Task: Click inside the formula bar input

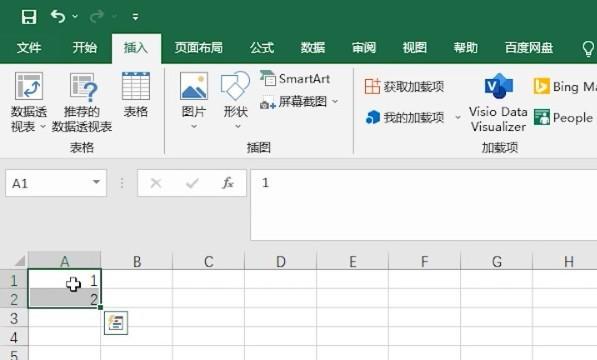Action: pyautogui.click(x=423, y=205)
